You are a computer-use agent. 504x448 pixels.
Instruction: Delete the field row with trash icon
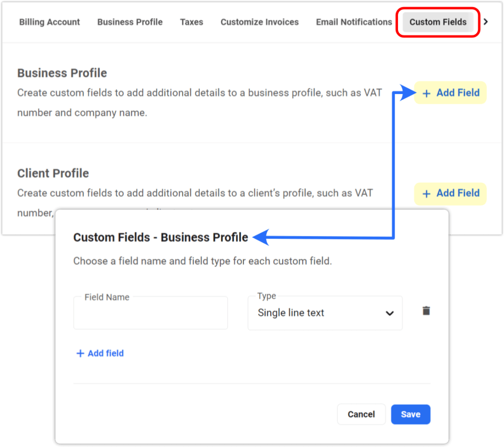pos(426,310)
